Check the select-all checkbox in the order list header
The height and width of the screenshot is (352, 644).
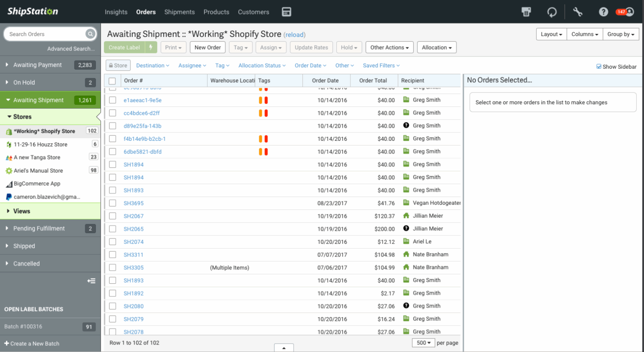[x=112, y=80]
